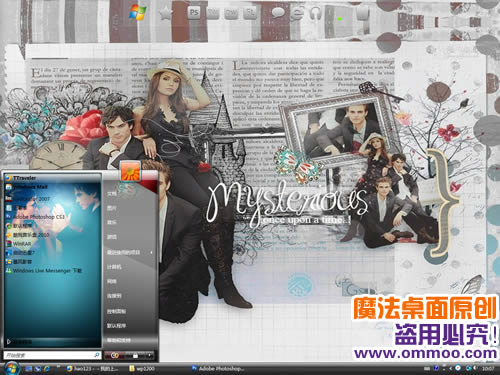Open 计算机 (Computer) in the Start menu
Image resolution: width=500 pixels, height=375 pixels.
(x=114, y=267)
